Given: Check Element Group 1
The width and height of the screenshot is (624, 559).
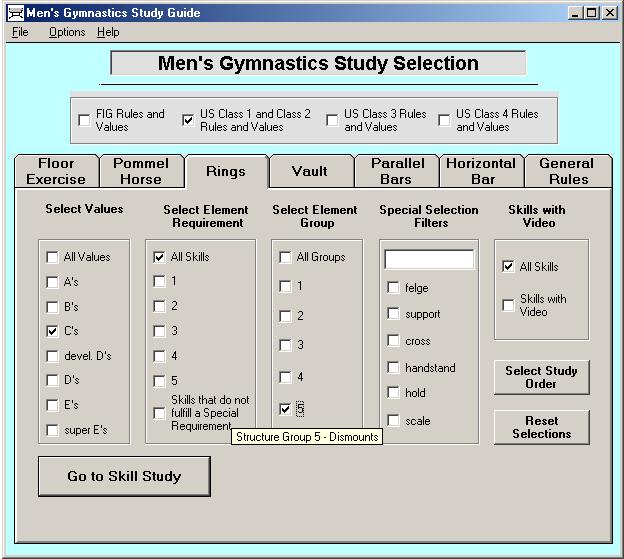Looking at the screenshot, I should 285,286.
